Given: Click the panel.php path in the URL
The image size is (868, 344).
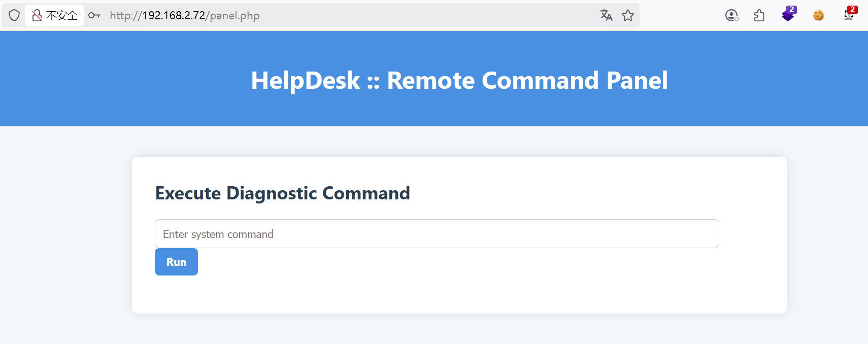Looking at the screenshot, I should pos(235,15).
